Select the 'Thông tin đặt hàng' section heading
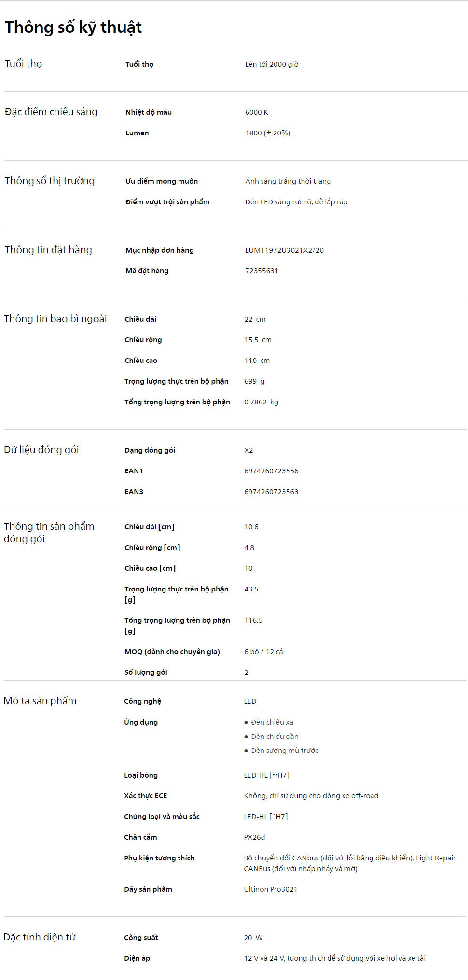This screenshot has height=980, width=468. point(48,250)
